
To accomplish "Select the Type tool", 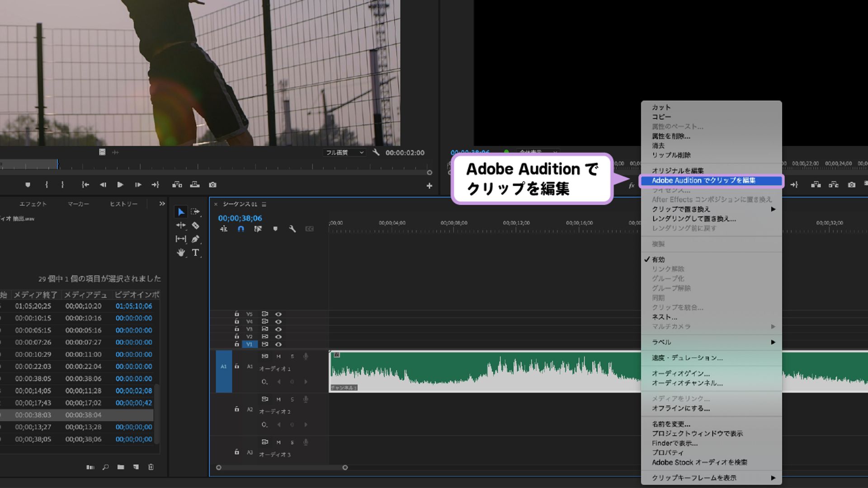I will coord(195,253).
